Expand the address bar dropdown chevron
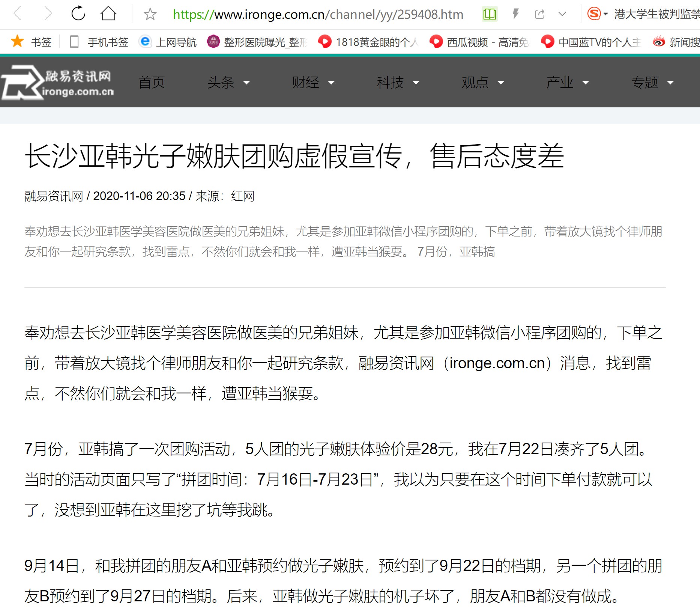The width and height of the screenshot is (700, 607). point(562,14)
